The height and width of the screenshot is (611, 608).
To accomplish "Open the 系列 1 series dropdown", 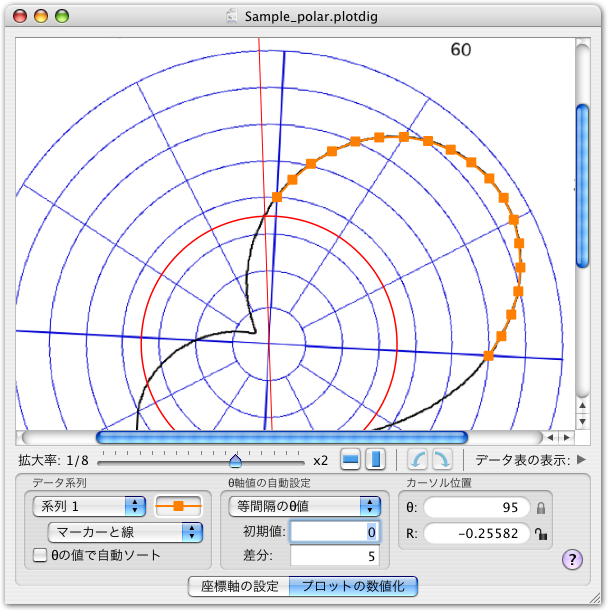I will pyautogui.click(x=89, y=506).
